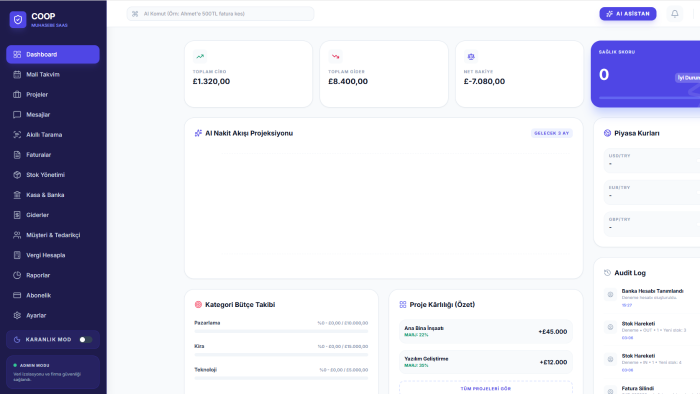Click the Giderler receipt icon
Image resolution: width=700 pixels, height=394 pixels.
tap(17, 215)
